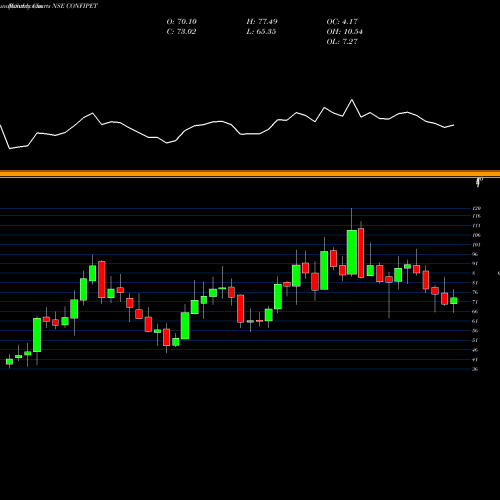
Task: Click the 81 price axis label
Action: point(475,283)
